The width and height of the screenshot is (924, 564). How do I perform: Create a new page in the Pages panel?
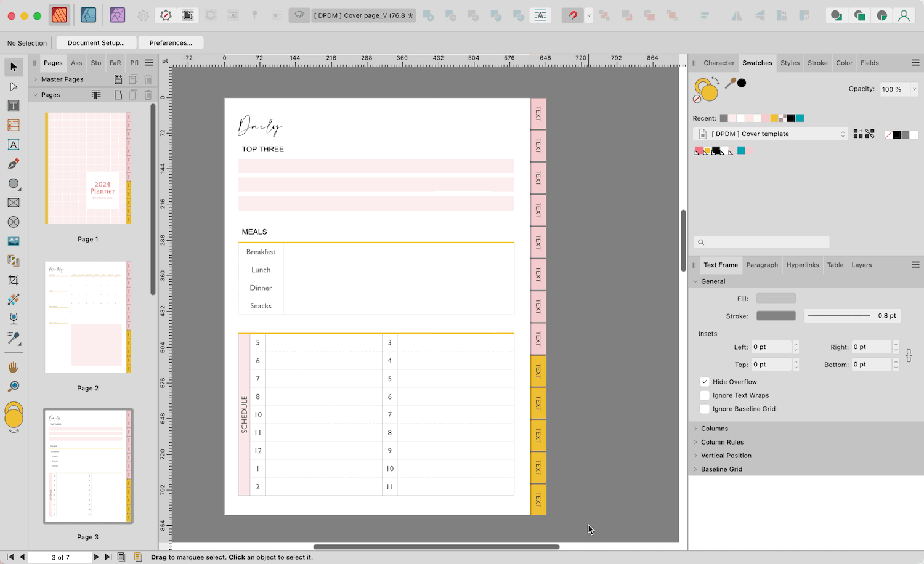(119, 94)
